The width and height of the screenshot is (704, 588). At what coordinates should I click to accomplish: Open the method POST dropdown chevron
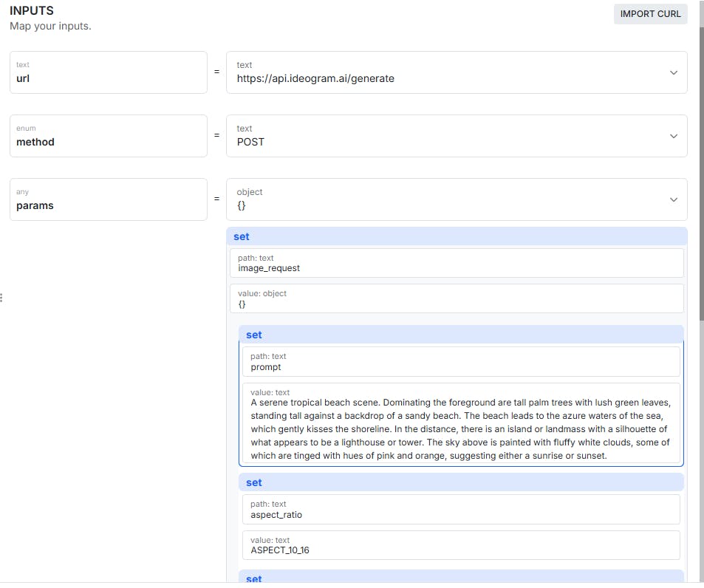coord(673,136)
